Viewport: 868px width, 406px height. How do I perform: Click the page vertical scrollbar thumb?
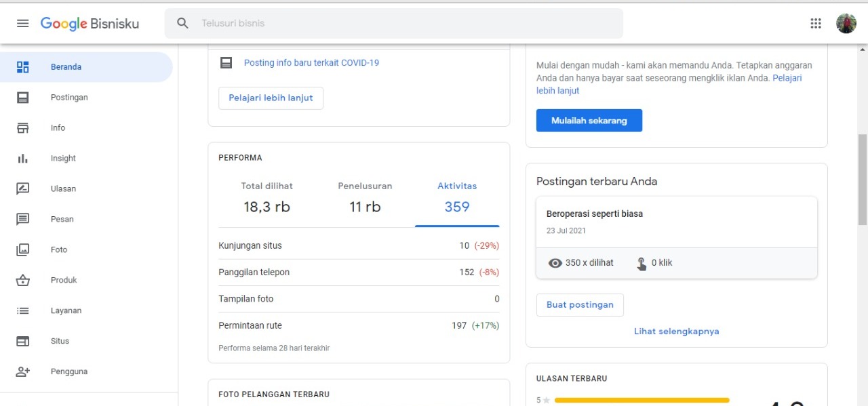coord(863,180)
